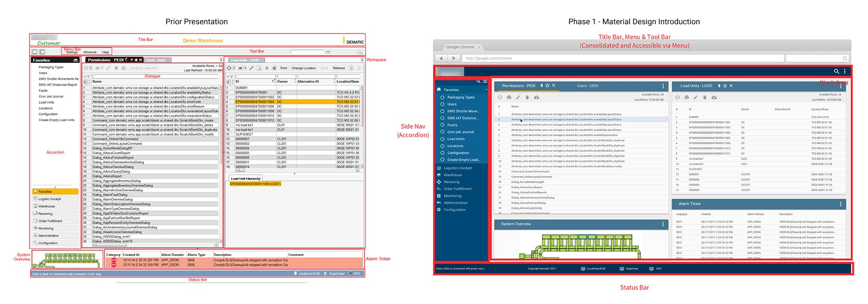Open Warehouse section in the blue side nav
The width and height of the screenshot is (868, 304).
click(452, 175)
